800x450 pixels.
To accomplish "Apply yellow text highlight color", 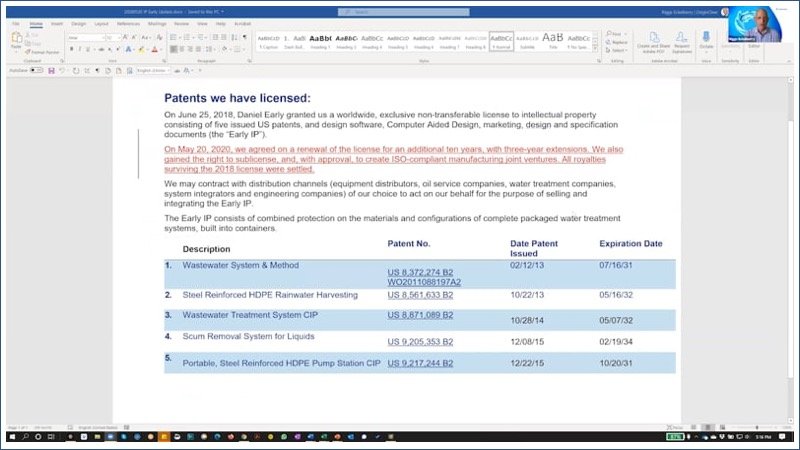I will pyautogui.click(x=142, y=49).
